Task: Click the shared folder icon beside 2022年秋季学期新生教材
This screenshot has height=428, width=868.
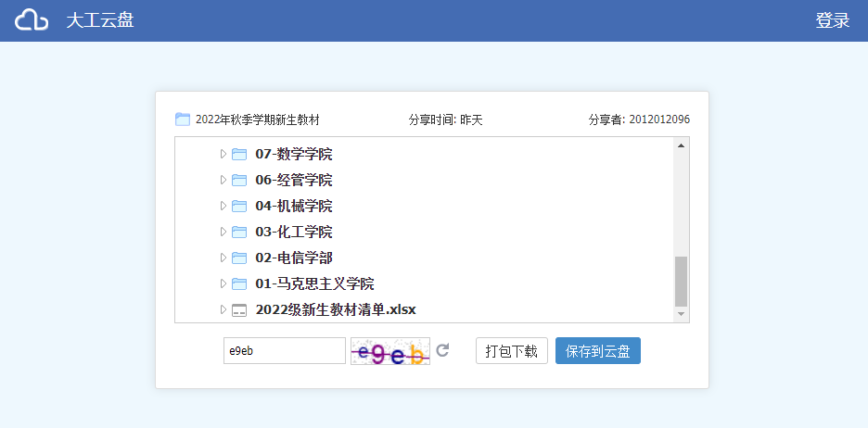Action: 182,120
